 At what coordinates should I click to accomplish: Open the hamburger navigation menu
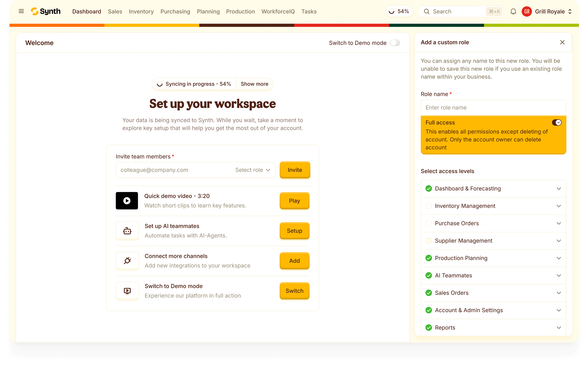point(21,11)
